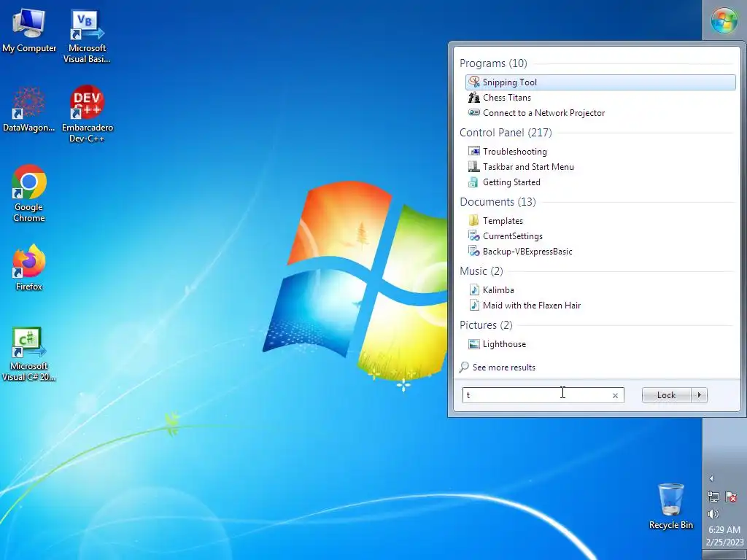Image resolution: width=747 pixels, height=560 pixels.
Task: Click the Windows Start orb
Action: [724, 20]
